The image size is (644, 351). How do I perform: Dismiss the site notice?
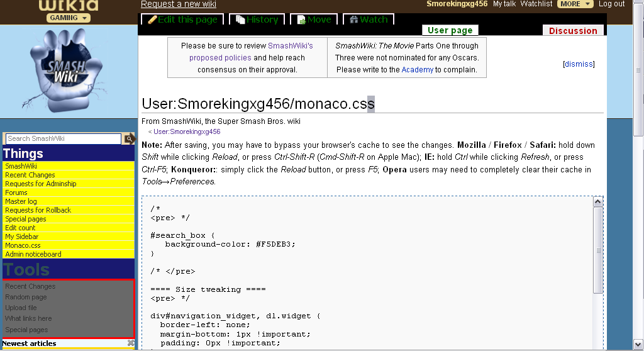click(579, 64)
